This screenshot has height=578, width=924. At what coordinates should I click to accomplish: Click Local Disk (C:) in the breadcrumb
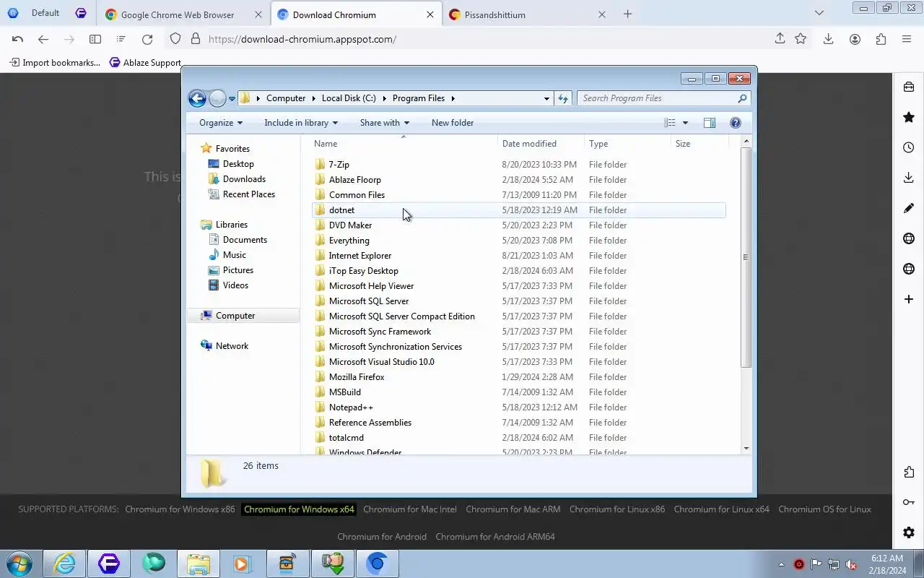[349, 98]
